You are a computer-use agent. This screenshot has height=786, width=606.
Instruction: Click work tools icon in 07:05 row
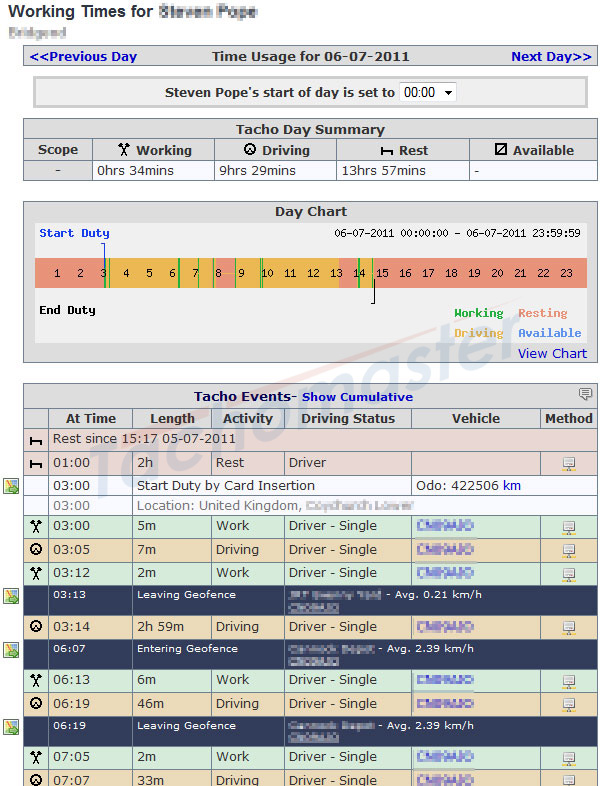(x=36, y=757)
